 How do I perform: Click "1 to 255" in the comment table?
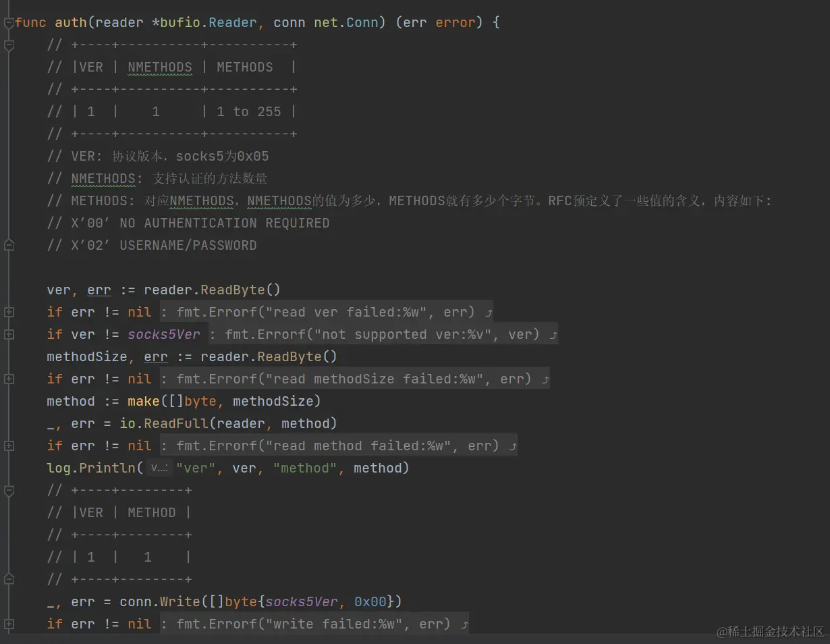click(x=249, y=111)
